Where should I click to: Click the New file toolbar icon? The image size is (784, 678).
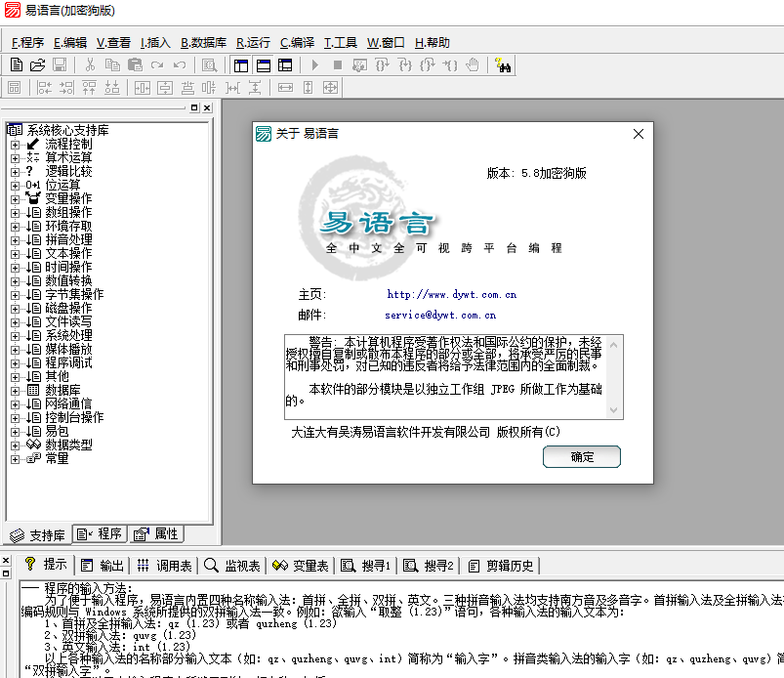coord(16,65)
